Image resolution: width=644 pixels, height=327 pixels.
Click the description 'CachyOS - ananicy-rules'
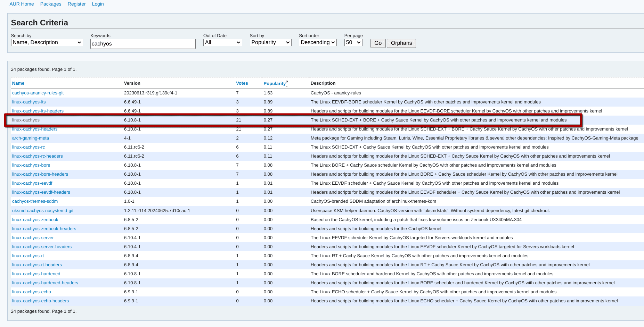tap(336, 93)
